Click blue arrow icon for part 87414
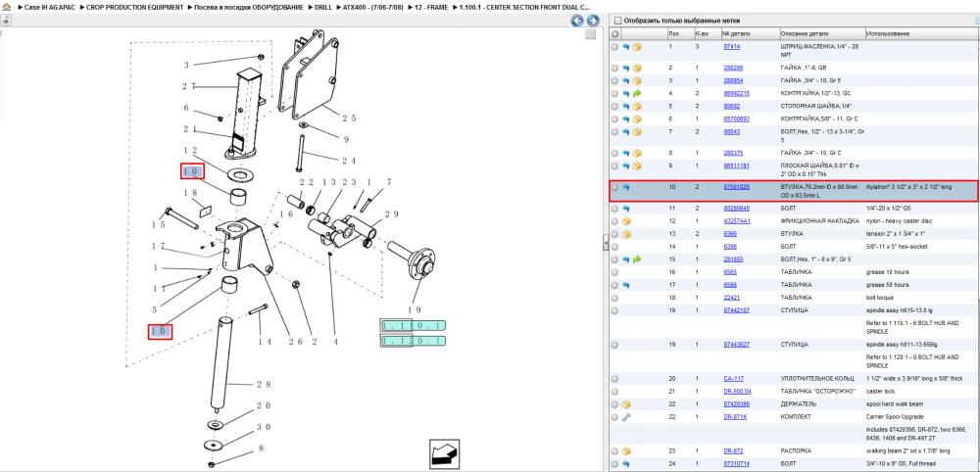The height and width of the screenshot is (472, 980). click(625, 47)
